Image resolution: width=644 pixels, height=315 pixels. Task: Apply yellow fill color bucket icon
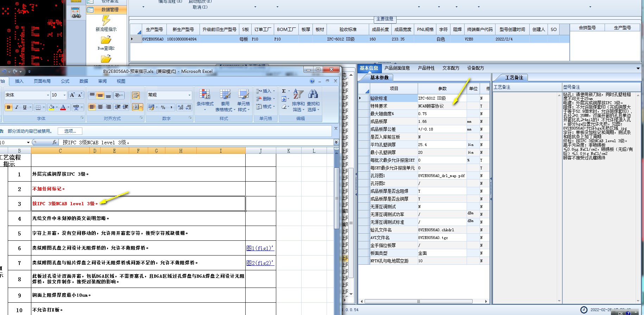tap(51, 107)
